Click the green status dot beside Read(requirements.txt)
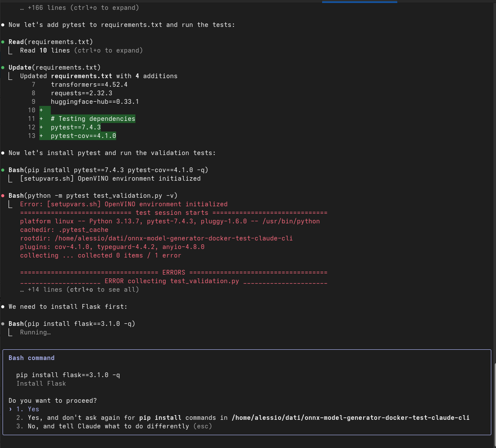Image resolution: width=496 pixels, height=448 pixels. pyautogui.click(x=3, y=42)
